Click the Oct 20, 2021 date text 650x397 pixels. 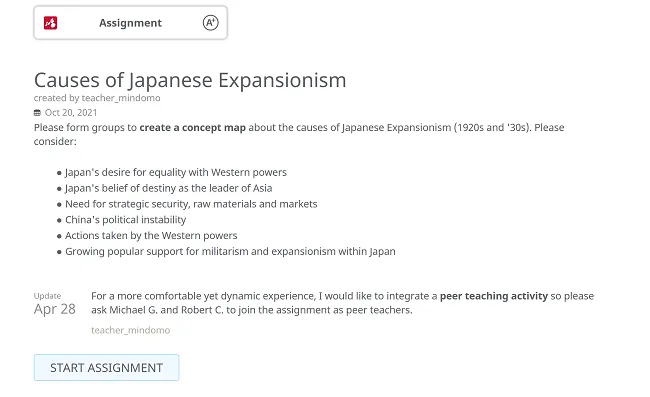[x=71, y=113]
